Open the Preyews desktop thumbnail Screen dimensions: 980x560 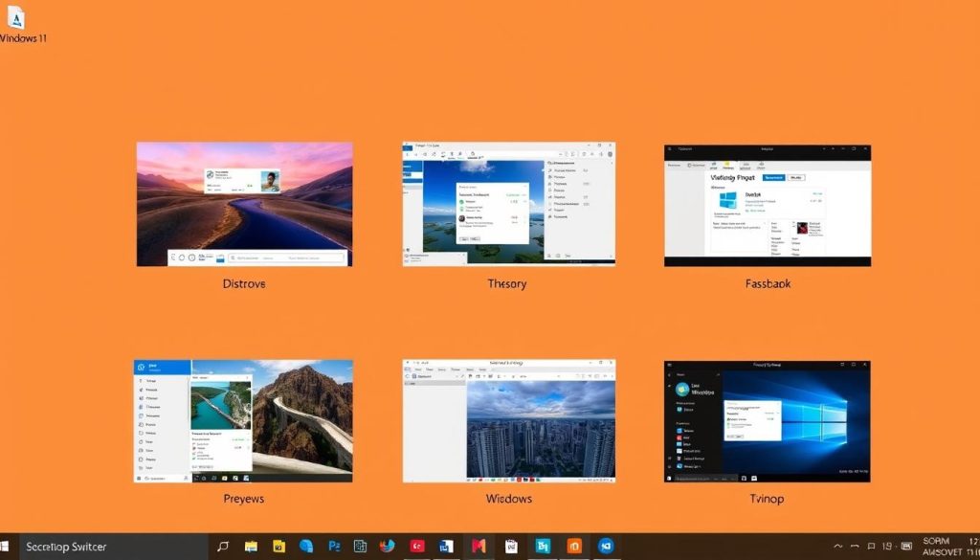point(243,420)
